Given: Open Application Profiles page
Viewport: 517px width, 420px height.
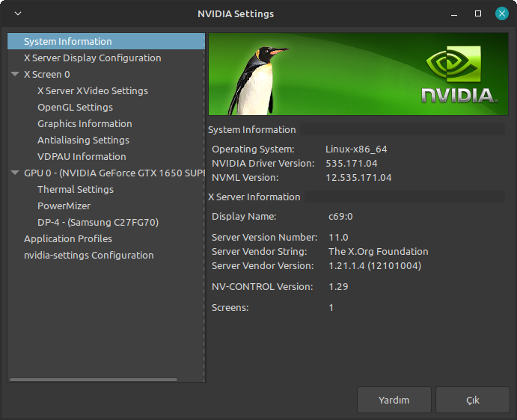Looking at the screenshot, I should pos(68,239).
